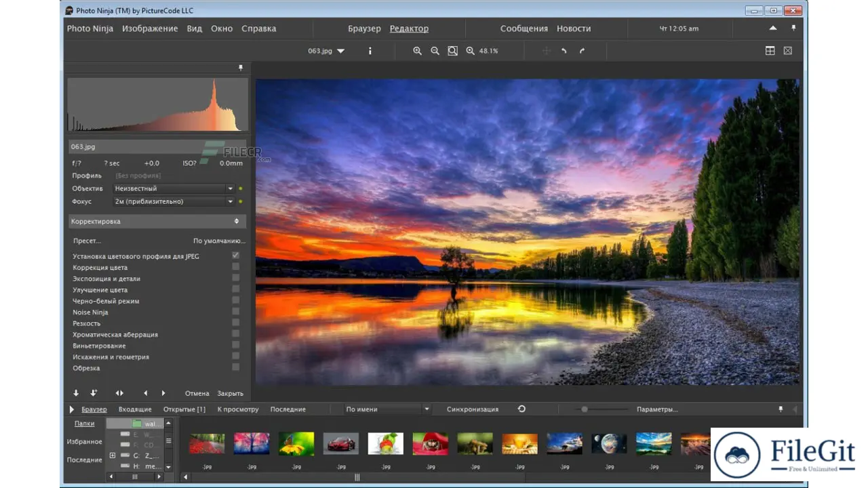This screenshot has width=868, height=488.
Task: Click the crossed-box icon in editor toolbar
Action: [x=787, y=51]
